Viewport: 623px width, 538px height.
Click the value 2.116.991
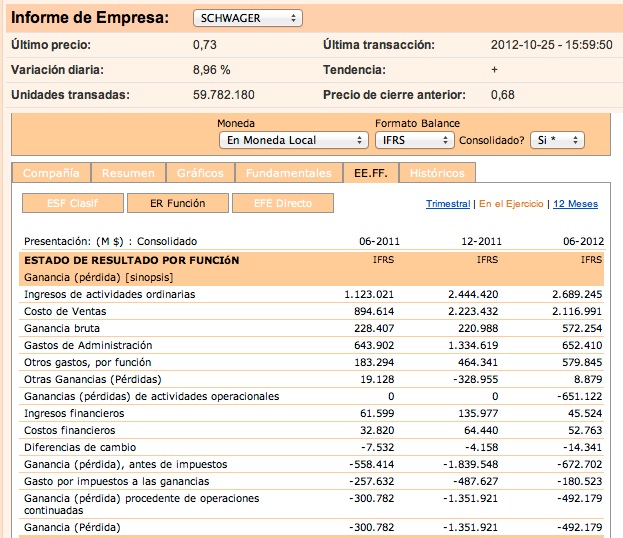pyautogui.click(x=577, y=312)
